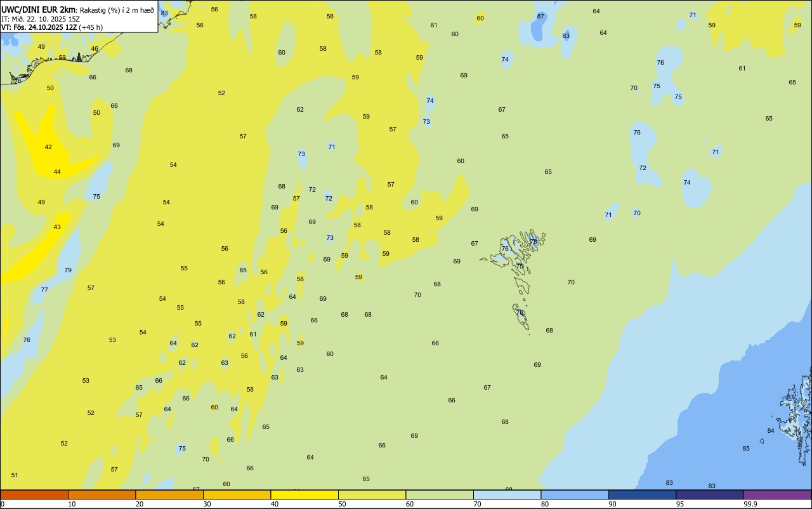Click the dark orange 0–10 legend swatch
Viewport: 812px width, 509px height.
pos(34,494)
